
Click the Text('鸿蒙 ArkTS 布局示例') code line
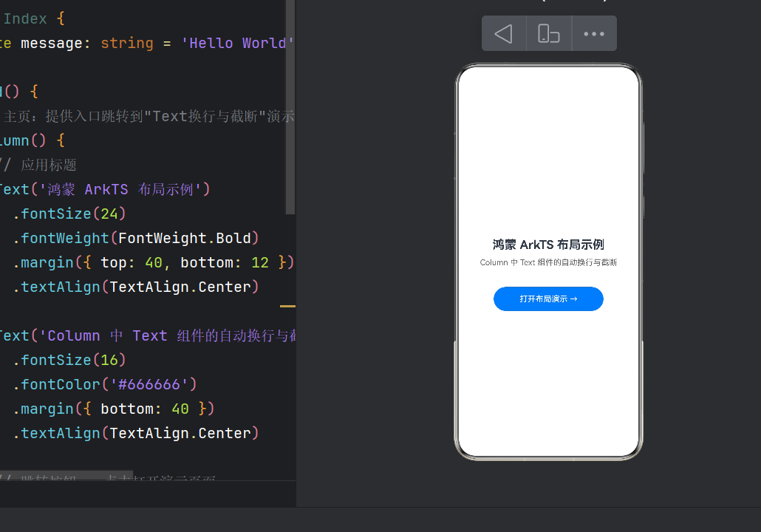(105, 189)
